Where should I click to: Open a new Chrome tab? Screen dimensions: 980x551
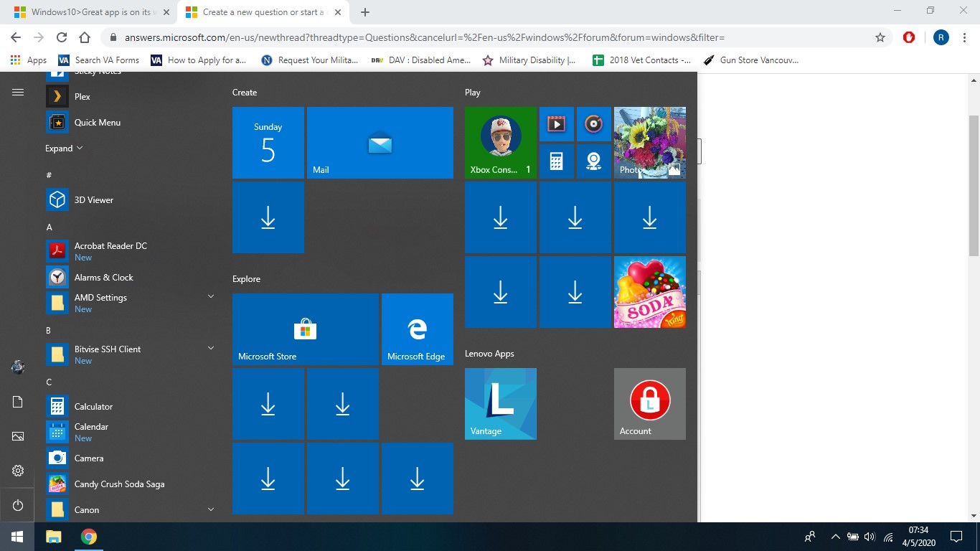(365, 12)
